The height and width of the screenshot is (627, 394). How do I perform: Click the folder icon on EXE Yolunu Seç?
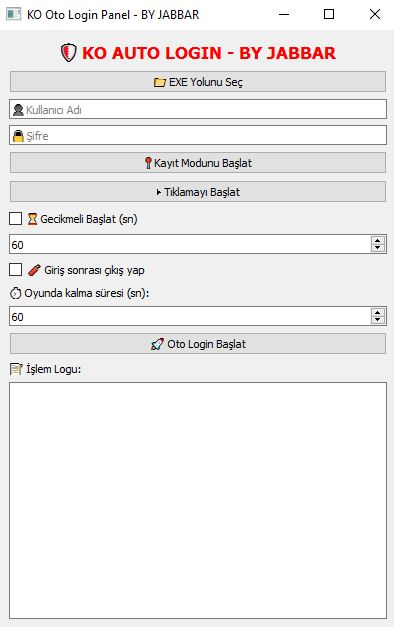pyautogui.click(x=160, y=82)
